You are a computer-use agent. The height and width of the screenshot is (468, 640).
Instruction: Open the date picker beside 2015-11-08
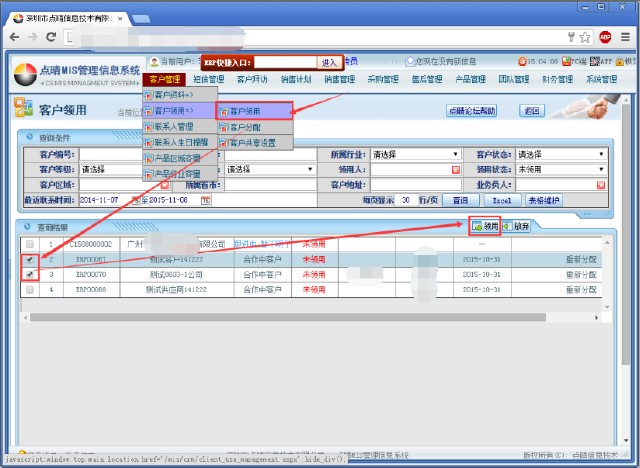coord(206,200)
